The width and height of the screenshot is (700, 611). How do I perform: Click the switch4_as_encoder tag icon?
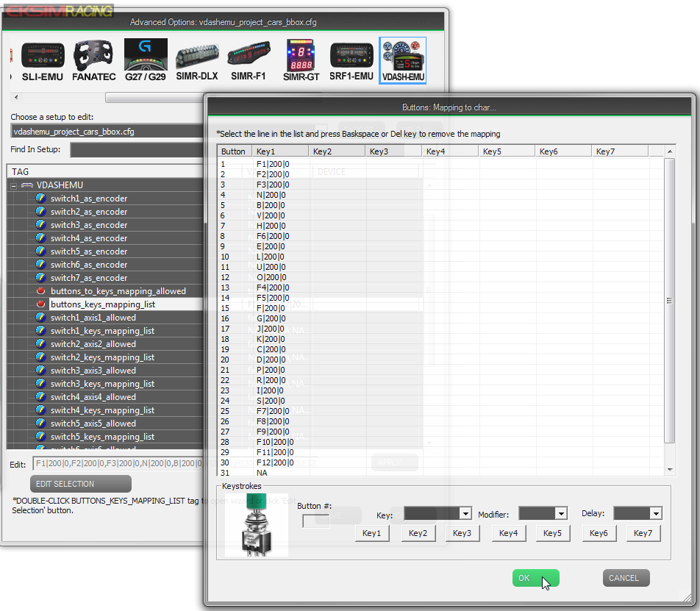click(x=40, y=238)
